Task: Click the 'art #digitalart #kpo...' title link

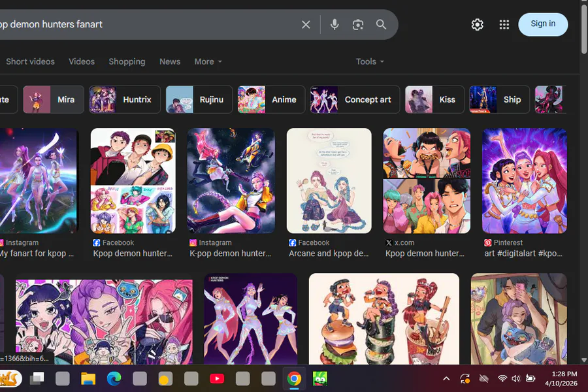Action: tap(523, 253)
